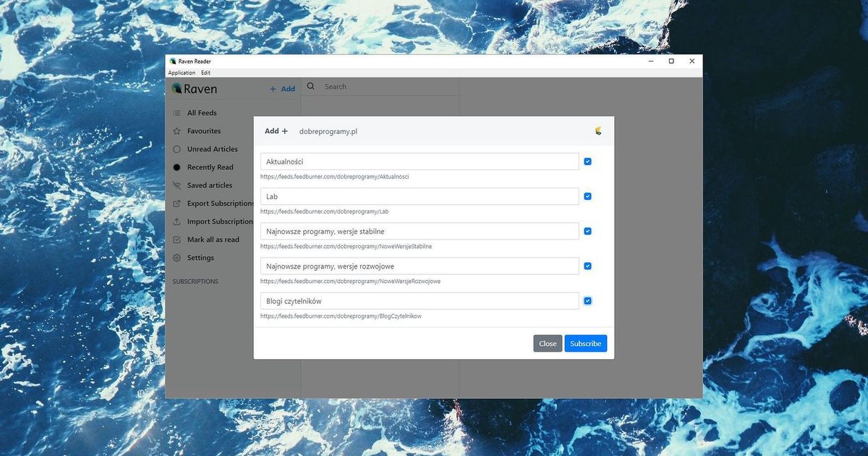Open the Settings gear icon
Image resolution: width=868 pixels, height=456 pixels.
(176, 258)
